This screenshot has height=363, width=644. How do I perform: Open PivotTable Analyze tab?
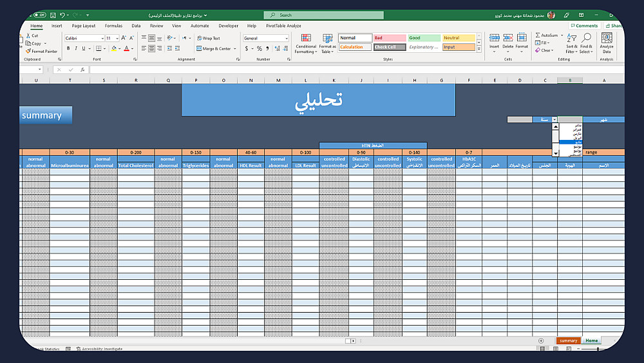pyautogui.click(x=283, y=26)
